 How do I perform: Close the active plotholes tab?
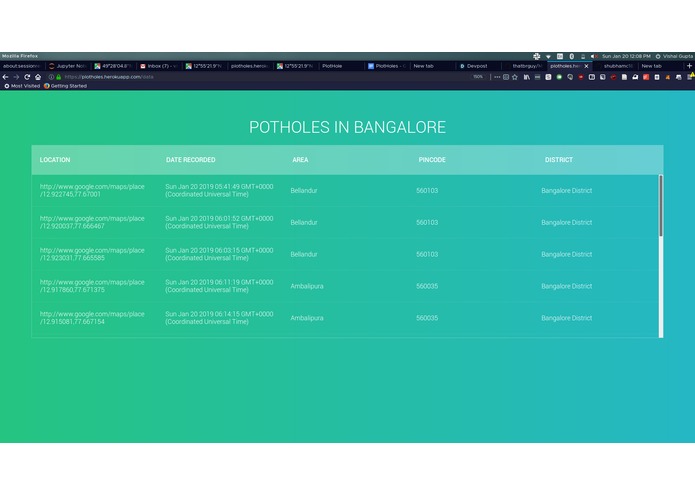(586, 66)
